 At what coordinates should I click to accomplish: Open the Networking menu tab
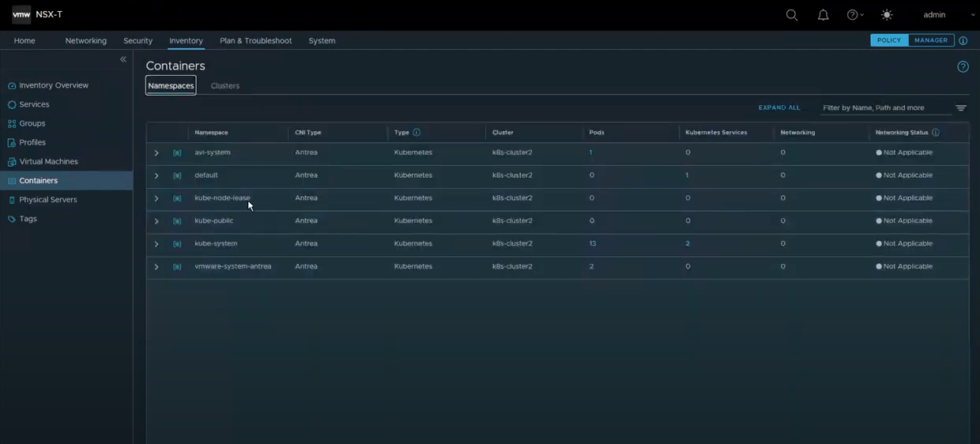pyautogui.click(x=85, y=40)
